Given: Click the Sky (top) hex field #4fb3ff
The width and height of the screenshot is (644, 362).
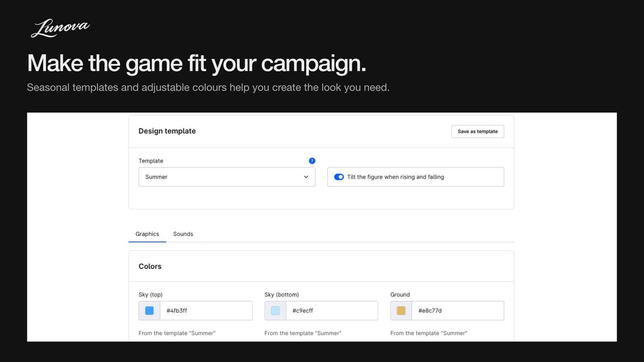Looking at the screenshot, I should click(x=206, y=311).
